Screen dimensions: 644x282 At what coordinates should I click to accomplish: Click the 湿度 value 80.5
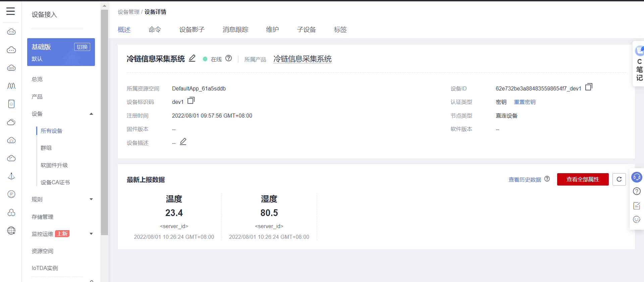[269, 213]
